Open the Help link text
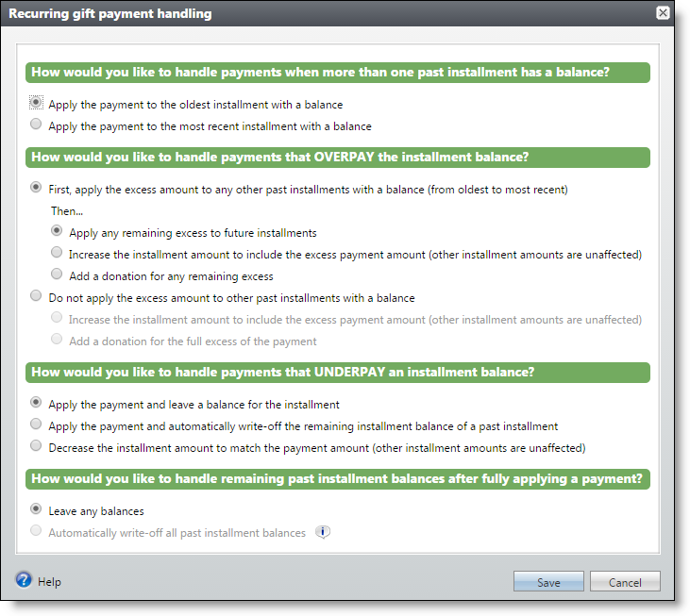This screenshot has width=690, height=616. point(49,582)
